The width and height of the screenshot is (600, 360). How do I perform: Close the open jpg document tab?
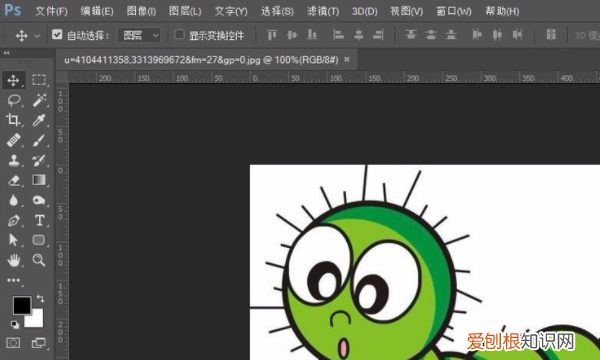pyautogui.click(x=347, y=59)
